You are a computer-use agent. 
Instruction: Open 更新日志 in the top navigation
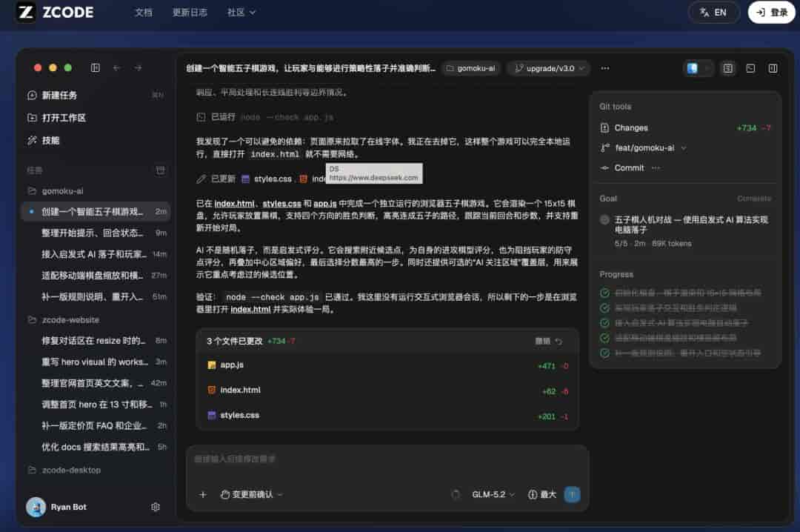[190, 13]
